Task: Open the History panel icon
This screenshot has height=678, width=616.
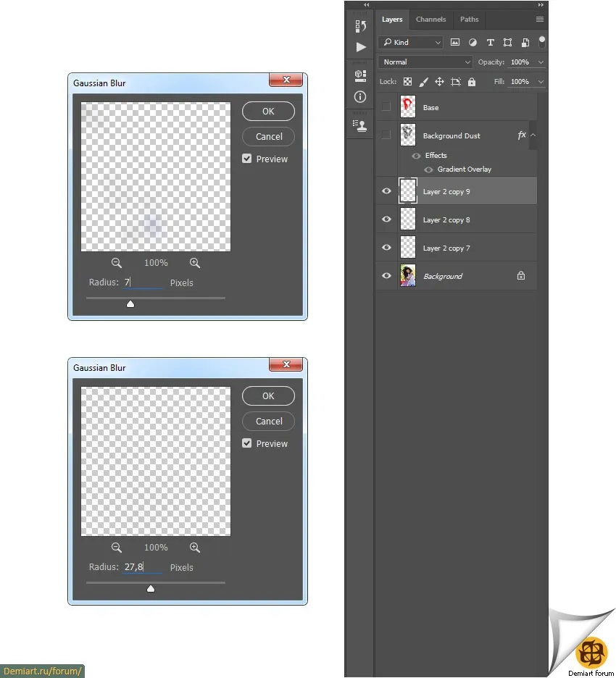Action: click(360, 26)
